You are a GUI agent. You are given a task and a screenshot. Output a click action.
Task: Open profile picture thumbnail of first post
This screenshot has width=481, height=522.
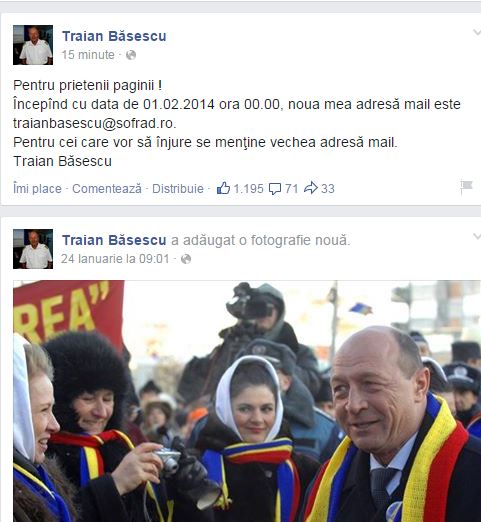pos(33,45)
